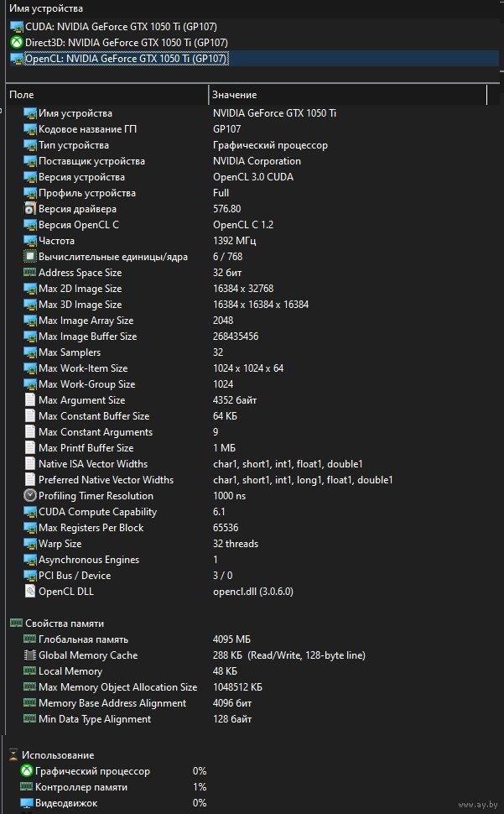This screenshot has width=504, height=814.
Task: Click the monitor icon beside CUDA device
Action: pyautogui.click(x=16, y=26)
